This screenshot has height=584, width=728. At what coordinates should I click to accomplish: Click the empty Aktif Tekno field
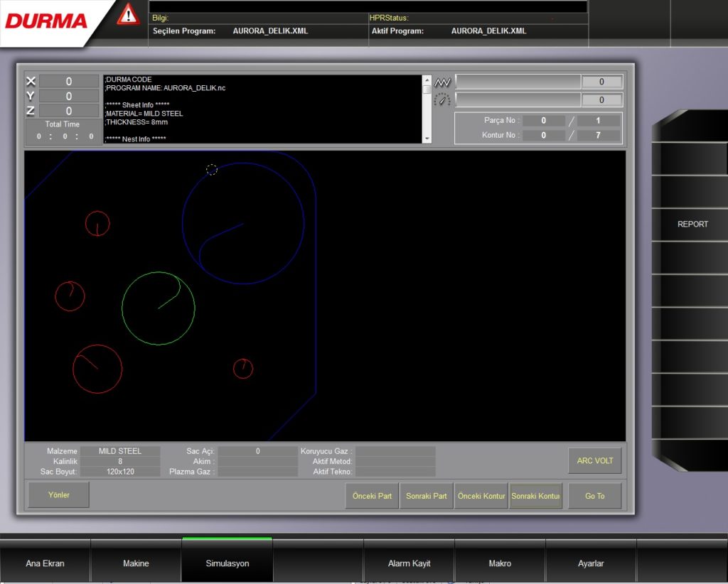[x=395, y=471]
